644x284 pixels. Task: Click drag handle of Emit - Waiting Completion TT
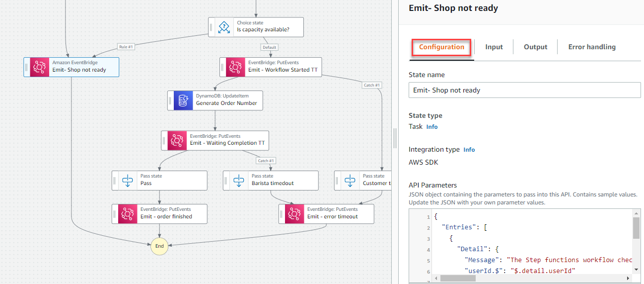coord(164,140)
